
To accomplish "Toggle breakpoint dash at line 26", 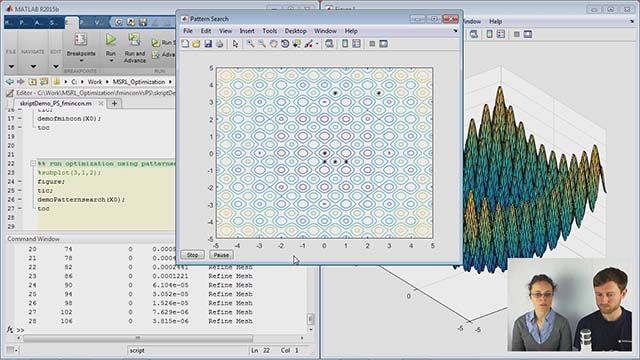I will (x=20, y=200).
